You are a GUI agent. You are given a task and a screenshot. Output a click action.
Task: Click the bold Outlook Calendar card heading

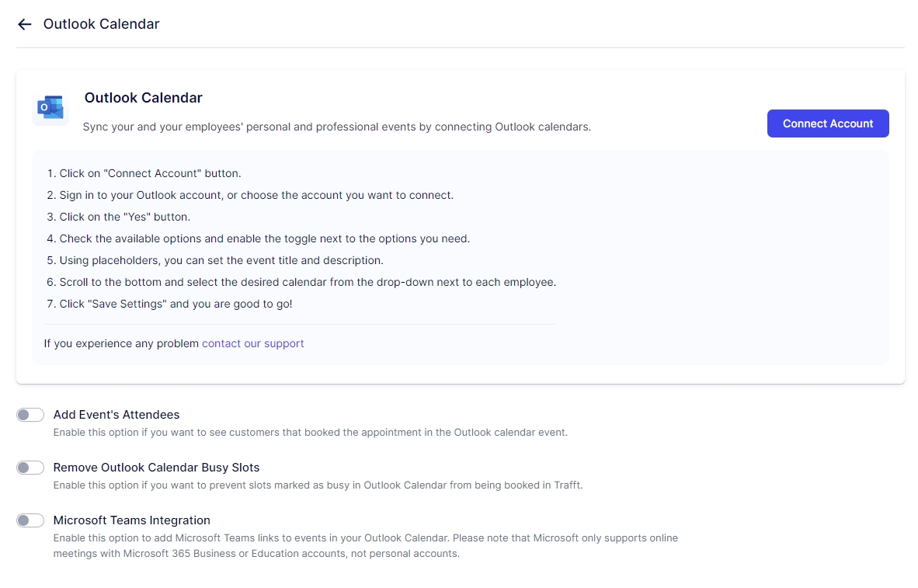(x=143, y=98)
